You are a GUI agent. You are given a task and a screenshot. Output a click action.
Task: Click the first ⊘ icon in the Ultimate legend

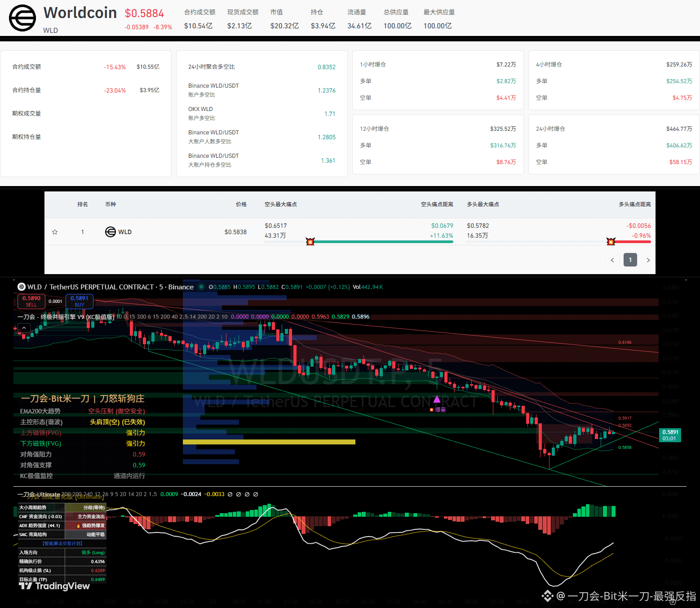pyautogui.click(x=230, y=494)
